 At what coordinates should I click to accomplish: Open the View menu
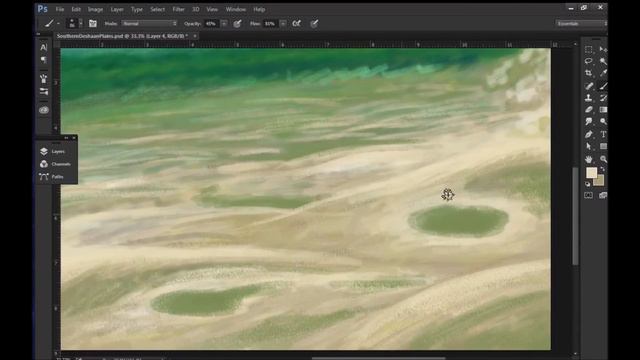[x=212, y=9]
